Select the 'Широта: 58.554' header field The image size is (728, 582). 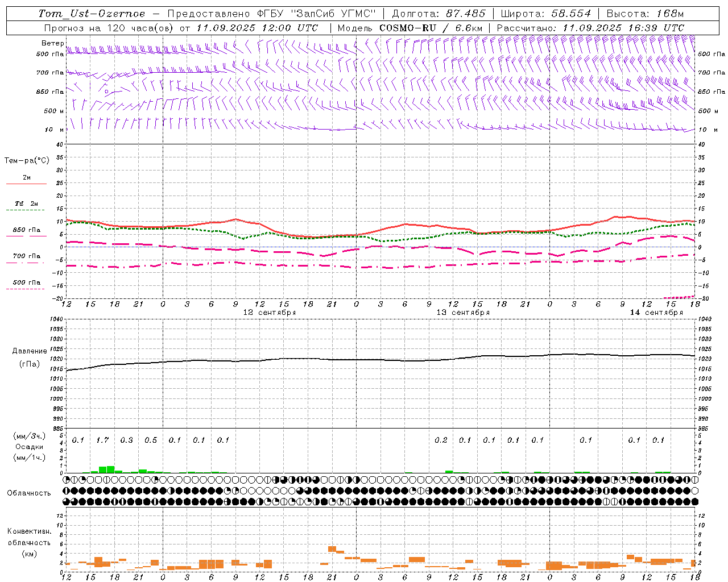(545, 14)
